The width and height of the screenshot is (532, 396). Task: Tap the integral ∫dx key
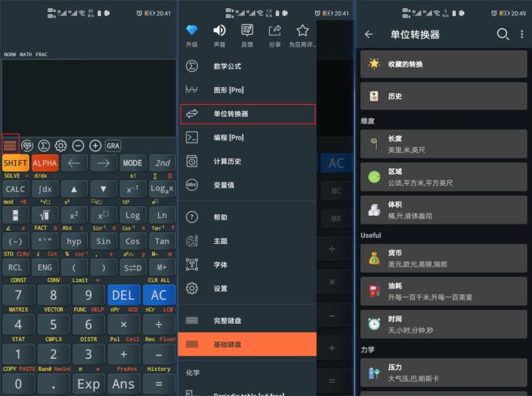45,189
